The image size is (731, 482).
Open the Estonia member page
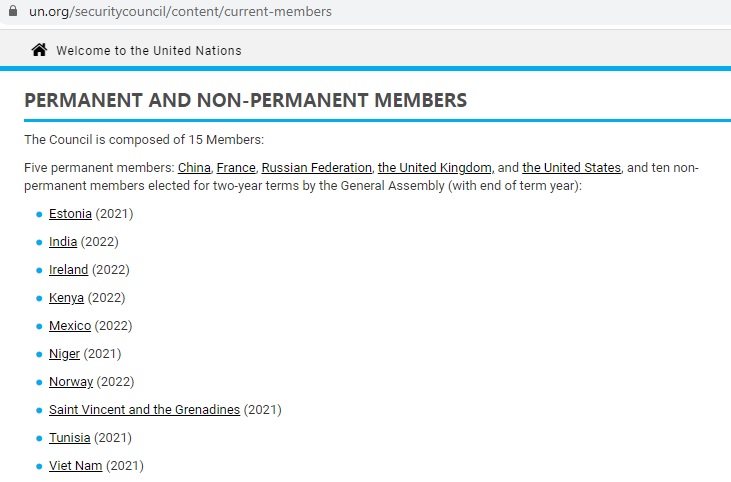70,214
